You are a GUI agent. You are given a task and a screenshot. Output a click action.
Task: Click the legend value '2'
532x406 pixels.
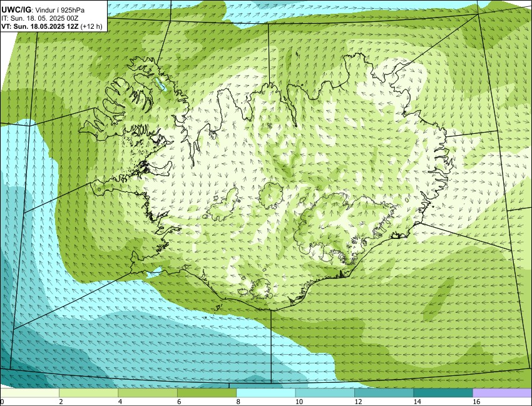coord(61,402)
